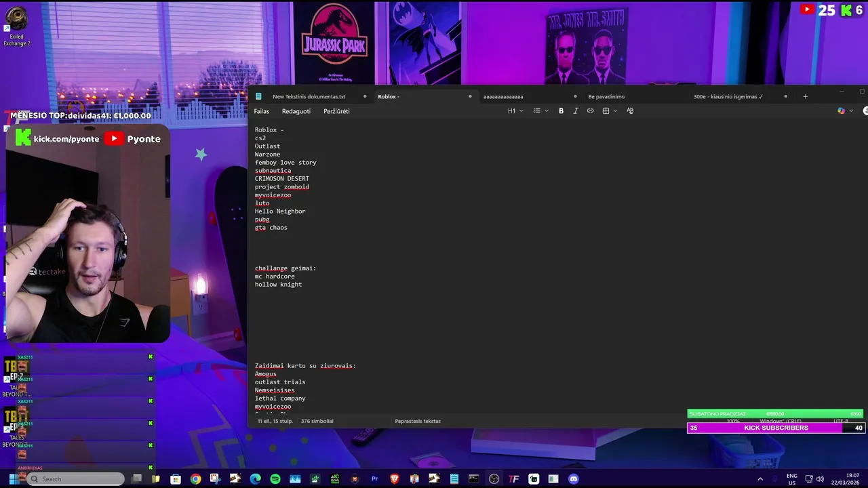
Task: Clear formatting with the Ab icon
Action: (x=630, y=111)
